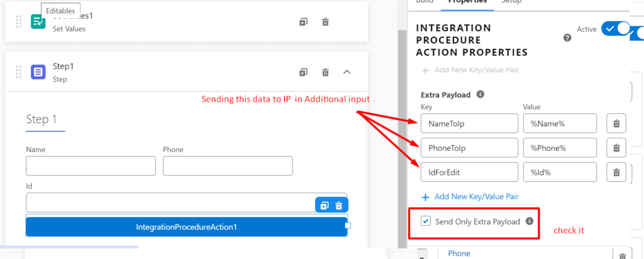Uncheck Send Only Extra Payload
644x259 pixels.
pos(426,222)
